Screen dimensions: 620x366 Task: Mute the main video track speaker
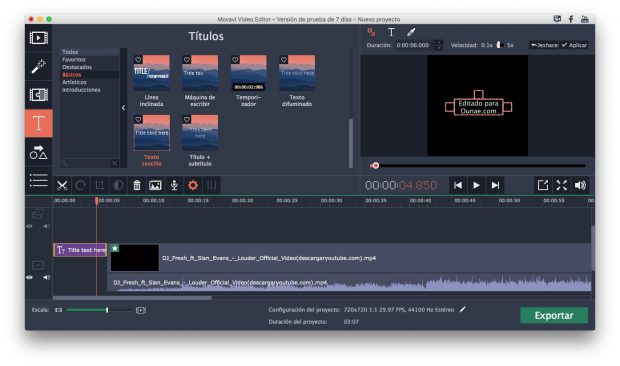[x=46, y=277]
